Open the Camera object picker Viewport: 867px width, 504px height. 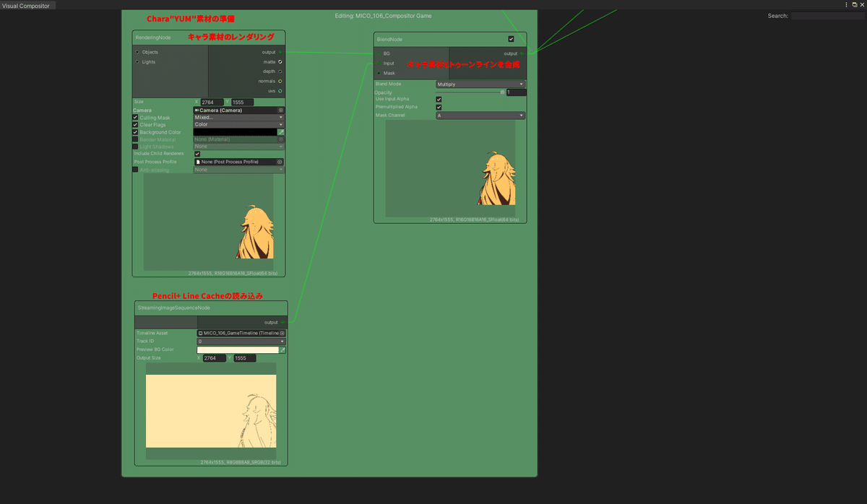pyautogui.click(x=280, y=110)
